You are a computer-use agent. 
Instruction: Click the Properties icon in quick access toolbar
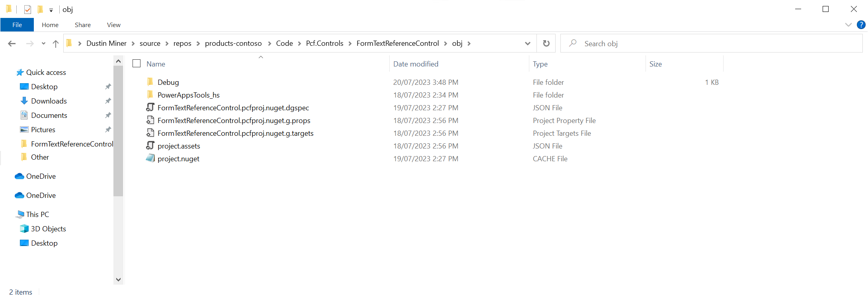point(27,10)
